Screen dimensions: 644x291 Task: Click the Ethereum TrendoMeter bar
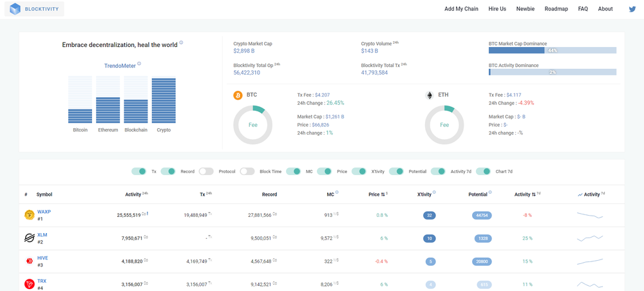coord(108,99)
